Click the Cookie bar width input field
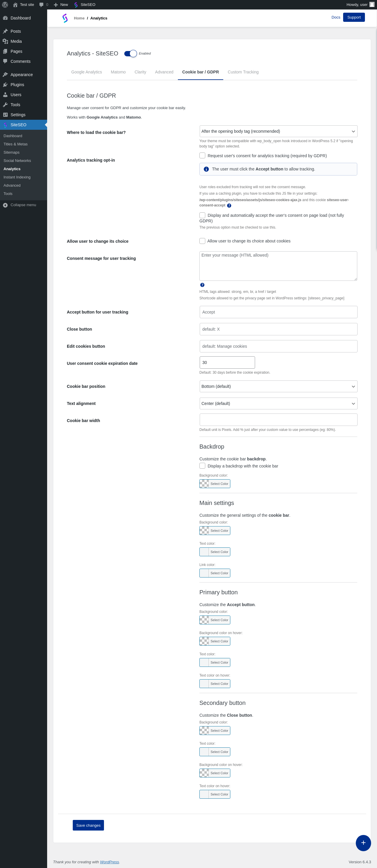Image resolution: width=377 pixels, height=868 pixels. (x=278, y=419)
